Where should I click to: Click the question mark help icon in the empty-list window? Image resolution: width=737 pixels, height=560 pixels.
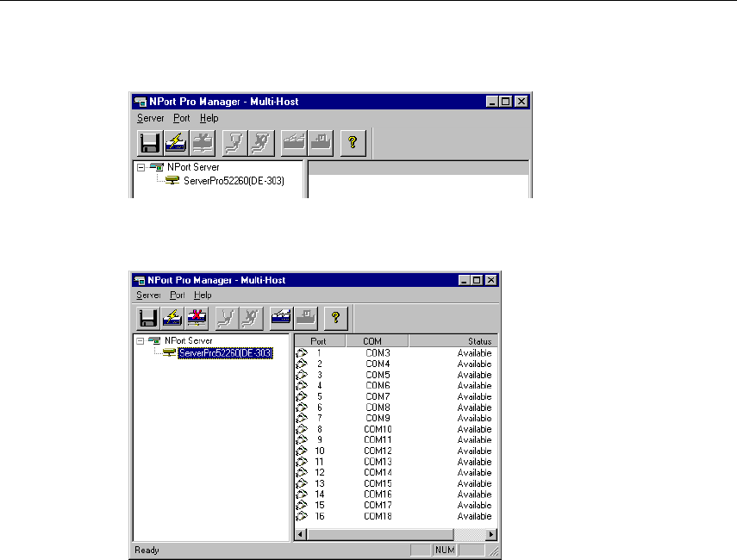[x=353, y=143]
